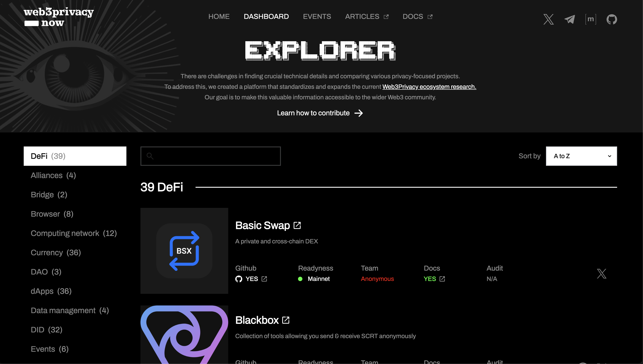Click the '39 DeFi' section heading

(x=162, y=187)
